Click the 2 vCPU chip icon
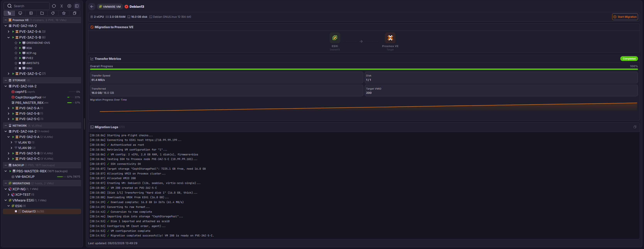Image resolution: width=644 pixels, height=249 pixels. click(92, 17)
